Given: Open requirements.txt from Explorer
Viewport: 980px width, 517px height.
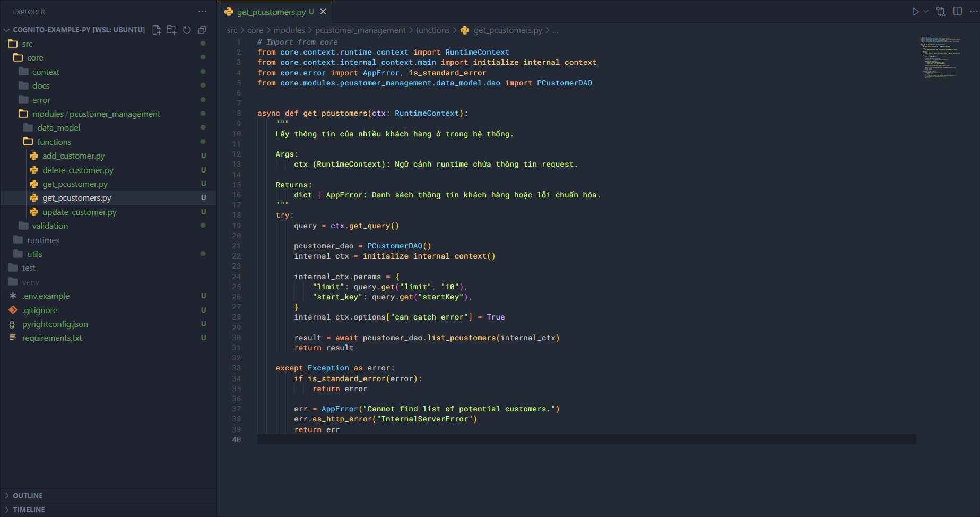Looking at the screenshot, I should 52,338.
